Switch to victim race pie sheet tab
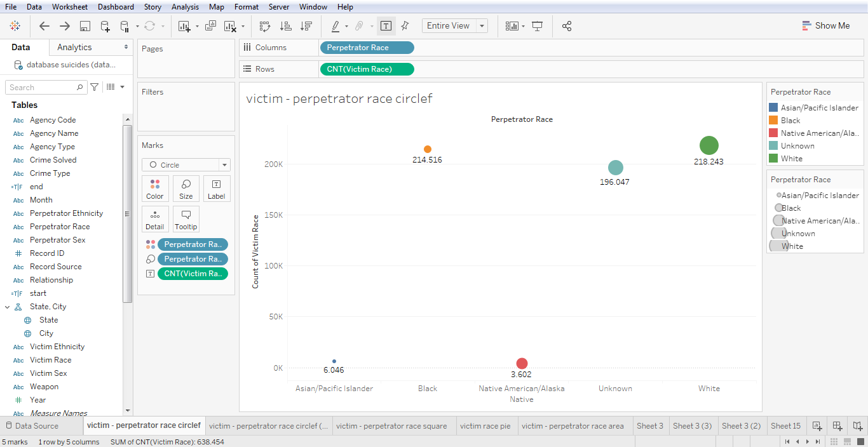This screenshot has height=447, width=868. click(485, 426)
